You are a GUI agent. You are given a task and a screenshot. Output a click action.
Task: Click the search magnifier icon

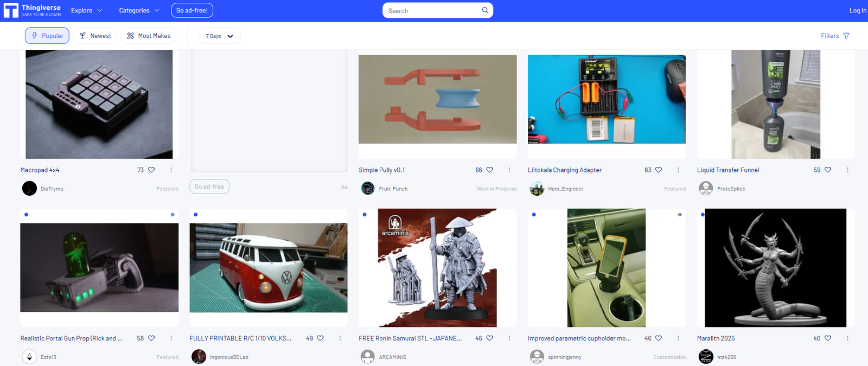pos(485,10)
